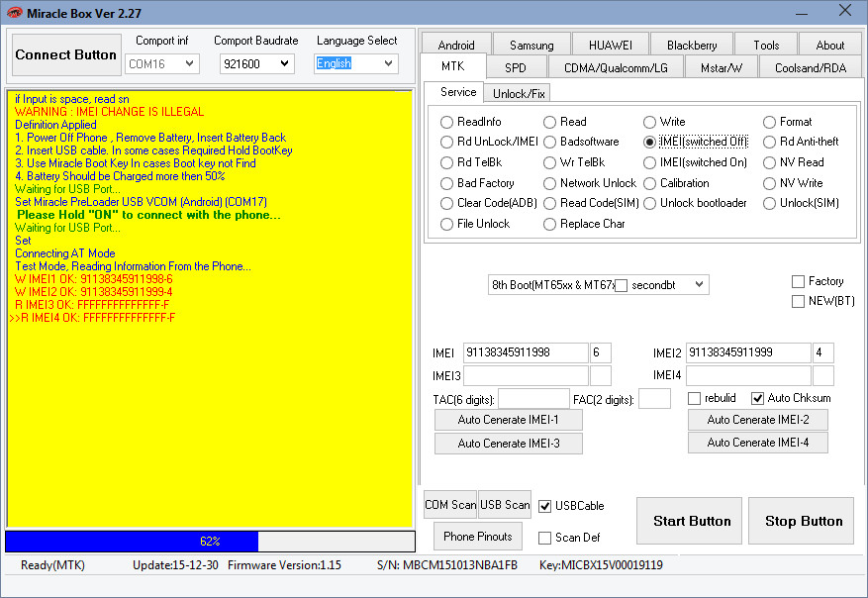Switch to the Android tab
Viewport: 868px width, 598px height.
tap(456, 45)
